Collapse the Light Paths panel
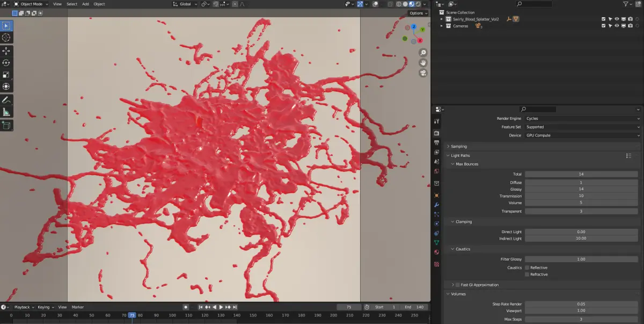 point(460,155)
